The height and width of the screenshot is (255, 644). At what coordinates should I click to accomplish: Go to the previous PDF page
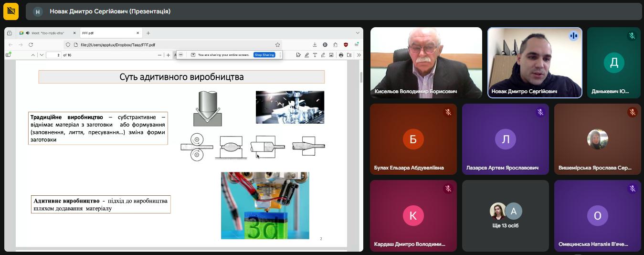pyautogui.click(x=33, y=55)
